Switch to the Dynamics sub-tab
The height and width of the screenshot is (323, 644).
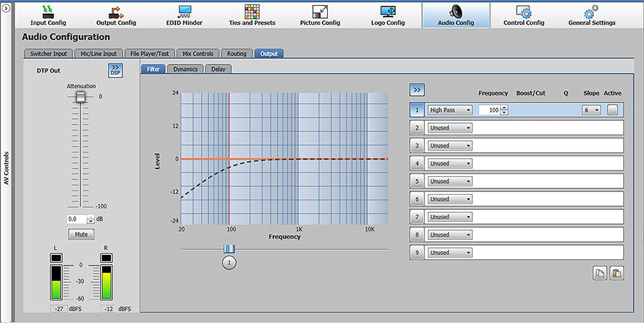tap(185, 69)
